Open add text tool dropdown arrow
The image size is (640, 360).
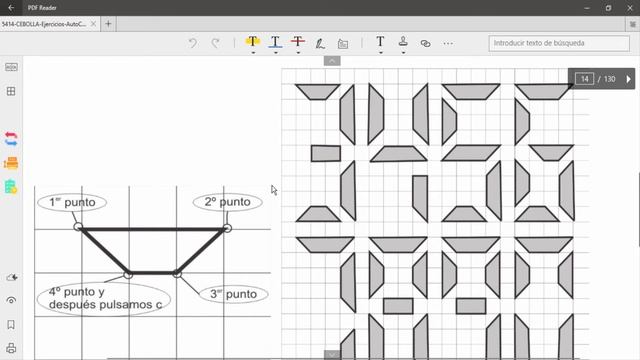coord(380,53)
